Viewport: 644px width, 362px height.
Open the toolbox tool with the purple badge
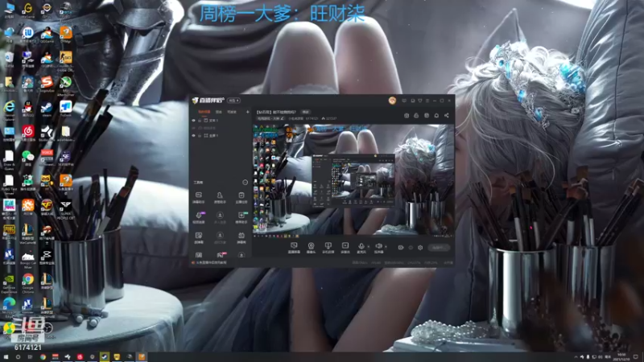tap(199, 217)
